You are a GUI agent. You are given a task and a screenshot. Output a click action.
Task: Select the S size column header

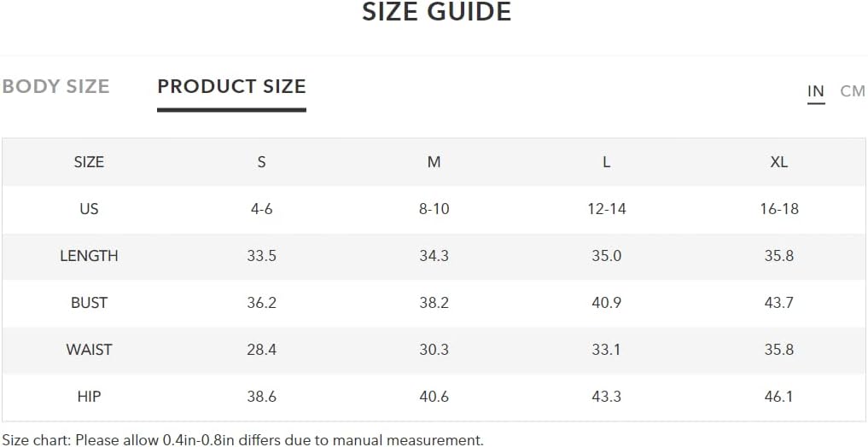(262, 162)
